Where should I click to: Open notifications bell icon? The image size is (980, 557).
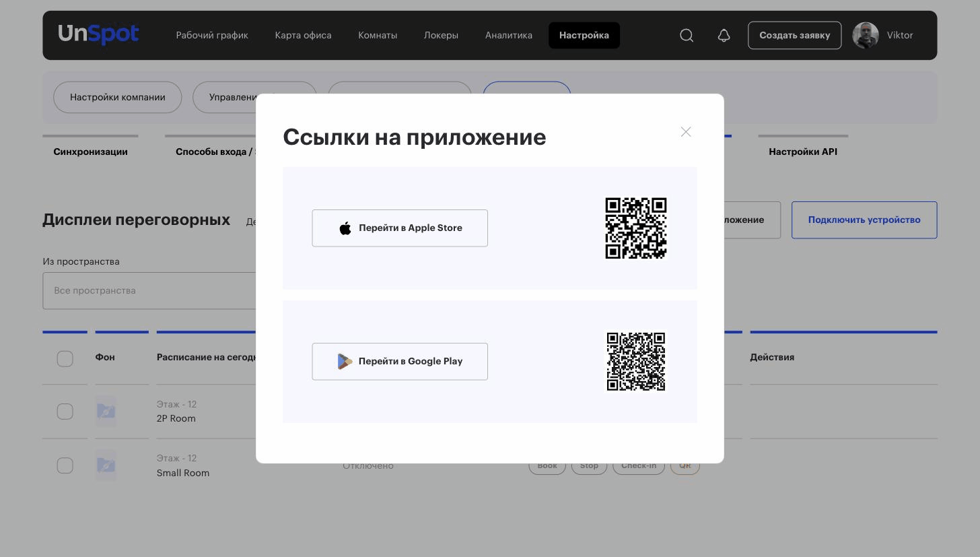[x=724, y=35]
